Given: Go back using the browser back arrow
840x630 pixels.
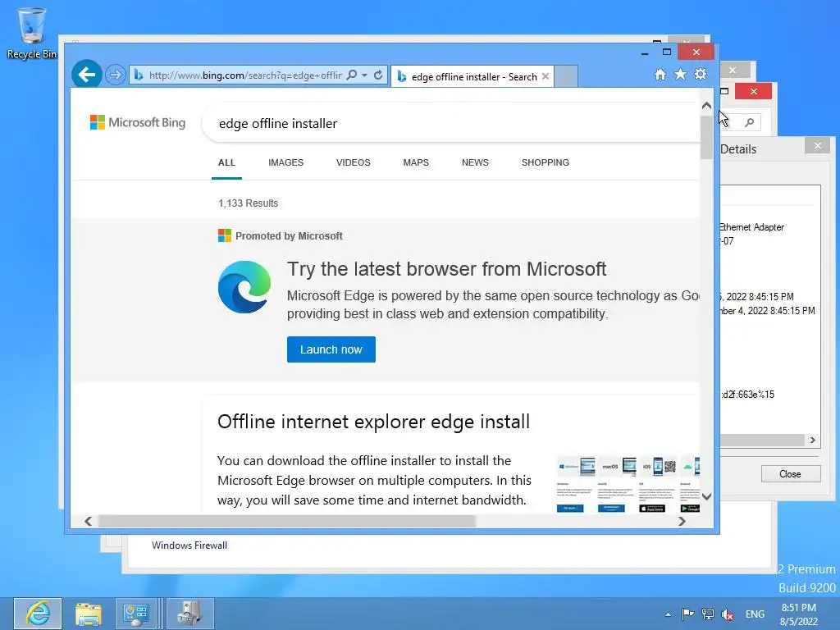Looking at the screenshot, I should (x=87, y=75).
